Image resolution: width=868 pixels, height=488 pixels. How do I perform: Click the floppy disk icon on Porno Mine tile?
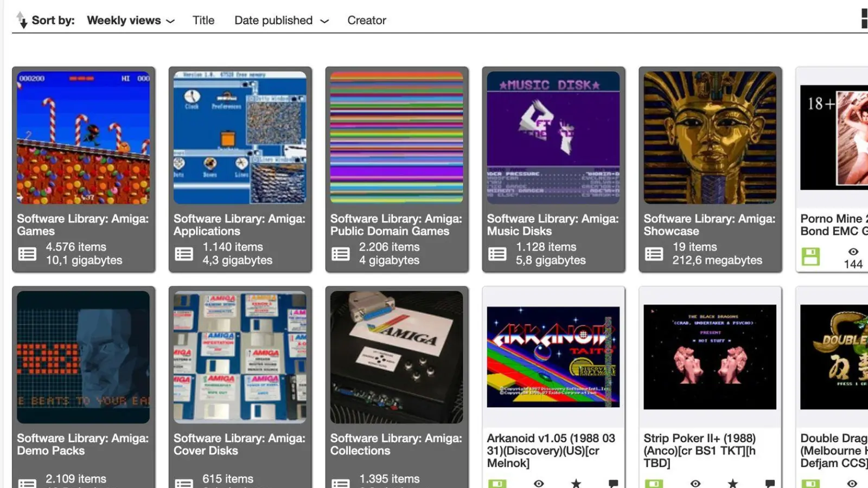point(810,257)
